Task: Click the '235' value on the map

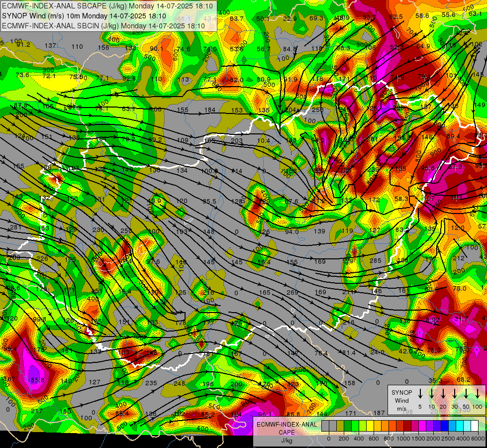Action: (151, 383)
